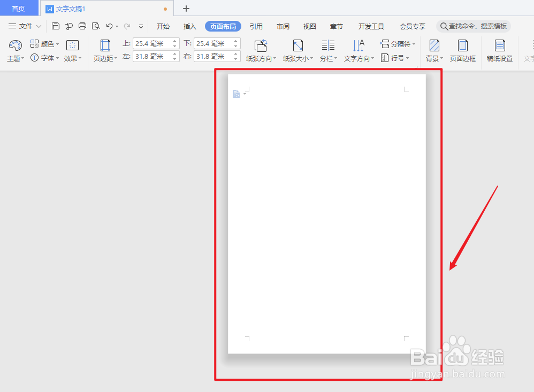Open the 分隔符 breaks menu
The image size is (534, 392).
click(x=398, y=44)
